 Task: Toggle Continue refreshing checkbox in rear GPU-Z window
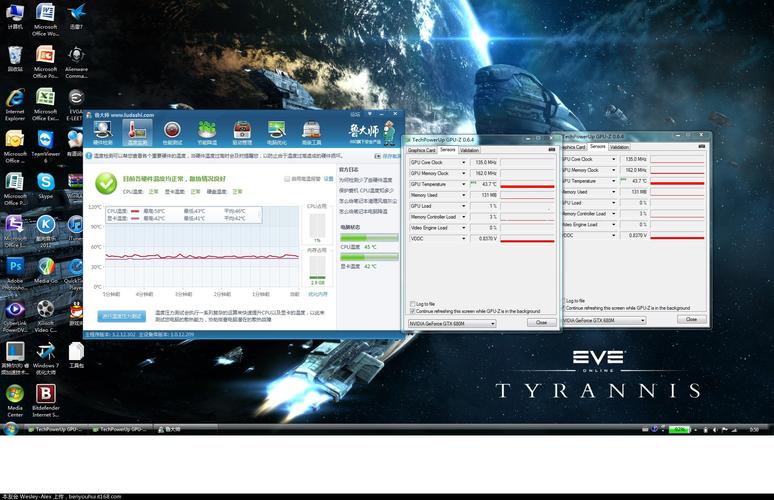(x=564, y=308)
